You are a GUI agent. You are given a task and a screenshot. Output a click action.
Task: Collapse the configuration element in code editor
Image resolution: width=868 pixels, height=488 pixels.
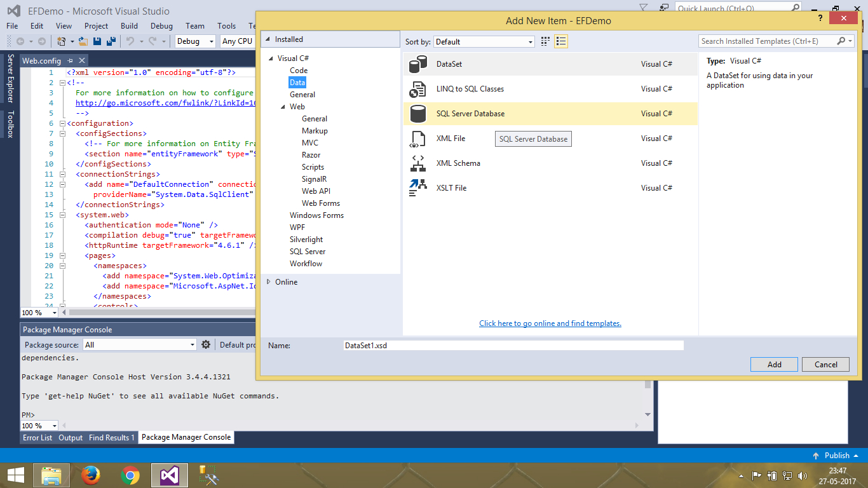click(62, 123)
